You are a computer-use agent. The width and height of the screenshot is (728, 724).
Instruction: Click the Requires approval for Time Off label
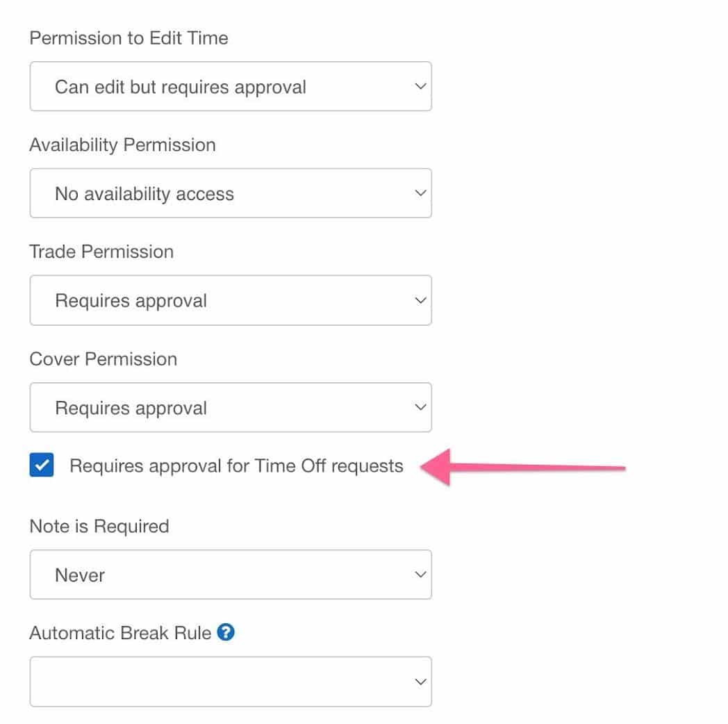pos(236,466)
